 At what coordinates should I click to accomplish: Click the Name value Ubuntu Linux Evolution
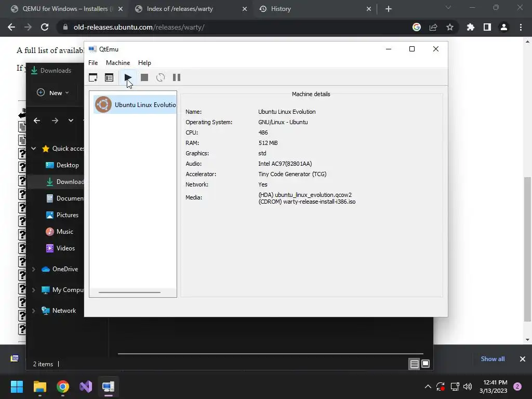(287, 112)
